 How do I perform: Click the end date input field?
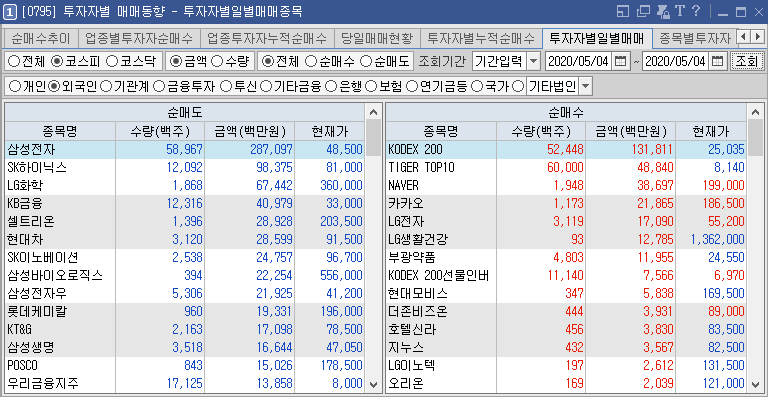point(675,61)
